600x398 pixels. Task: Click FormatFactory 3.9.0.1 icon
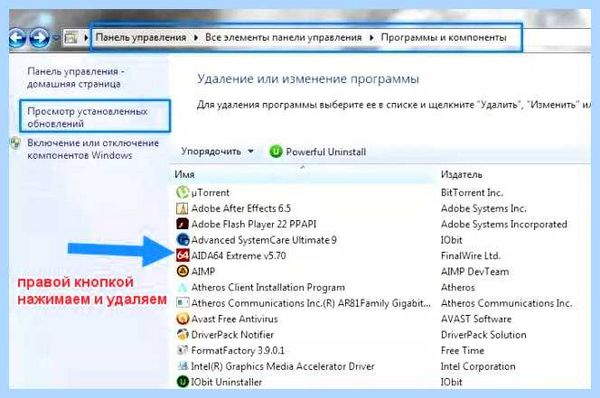[183, 350]
